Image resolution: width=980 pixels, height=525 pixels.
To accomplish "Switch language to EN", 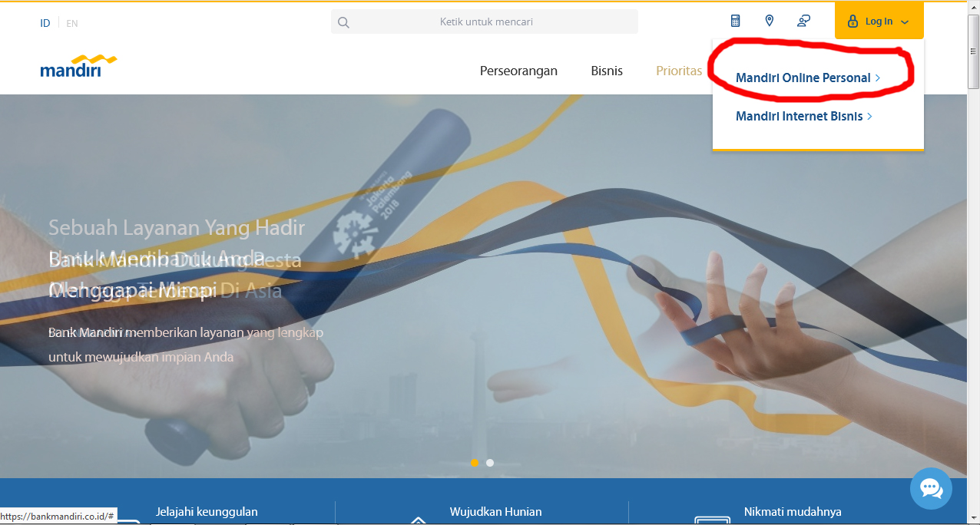I will (72, 23).
